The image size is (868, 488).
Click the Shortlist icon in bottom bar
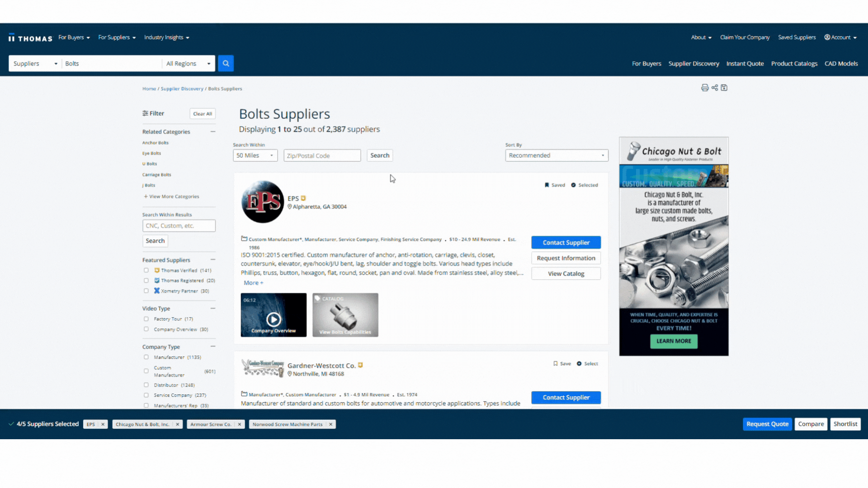pyautogui.click(x=845, y=424)
